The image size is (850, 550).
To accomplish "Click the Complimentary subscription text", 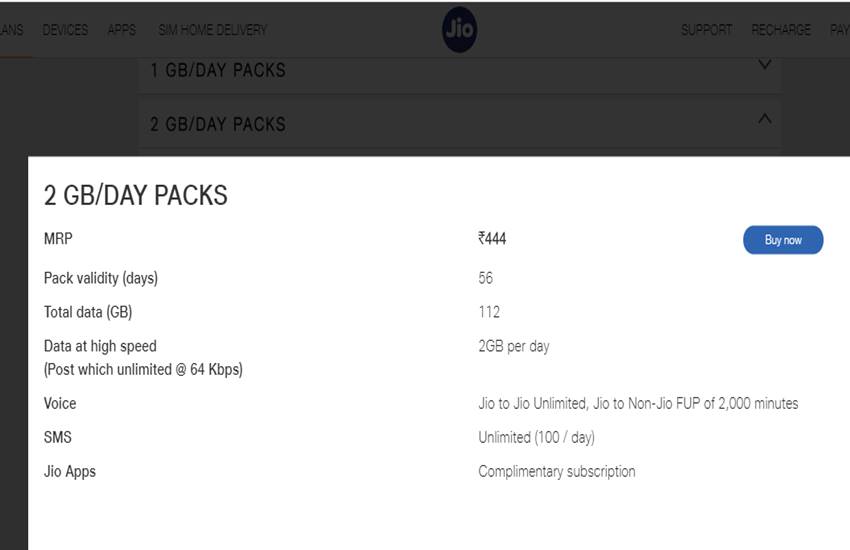I will coord(557,471).
